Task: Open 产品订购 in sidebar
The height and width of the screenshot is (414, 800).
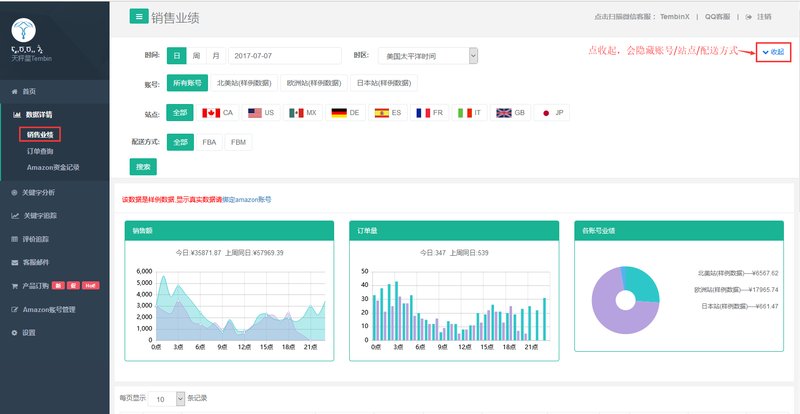Action: (x=35, y=286)
